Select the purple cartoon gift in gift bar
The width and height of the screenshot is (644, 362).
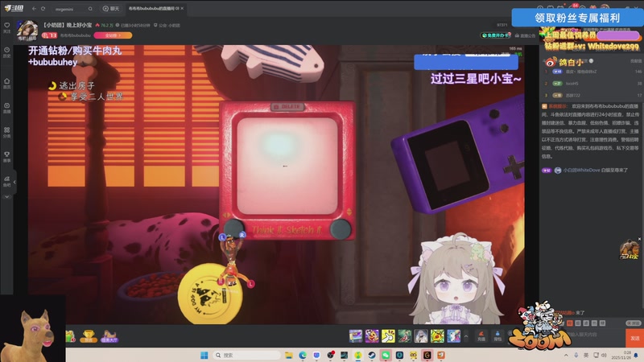[x=372, y=336]
